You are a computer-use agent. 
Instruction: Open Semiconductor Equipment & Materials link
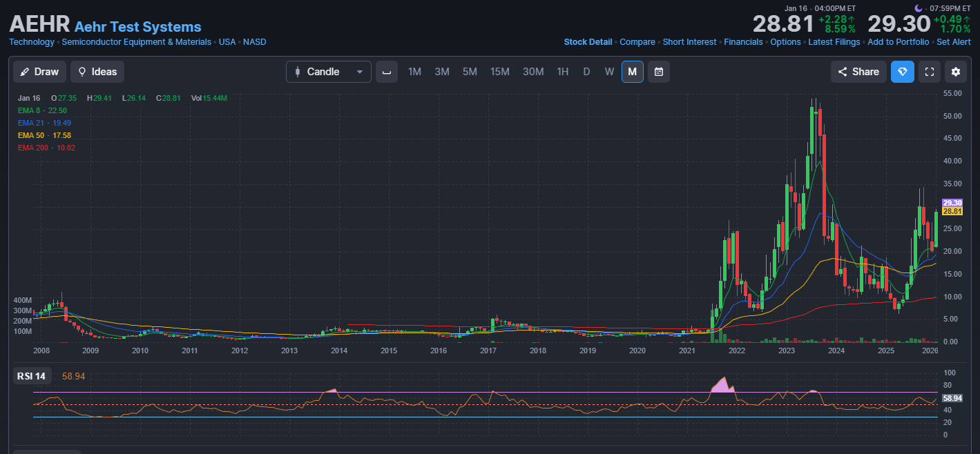coord(137,42)
